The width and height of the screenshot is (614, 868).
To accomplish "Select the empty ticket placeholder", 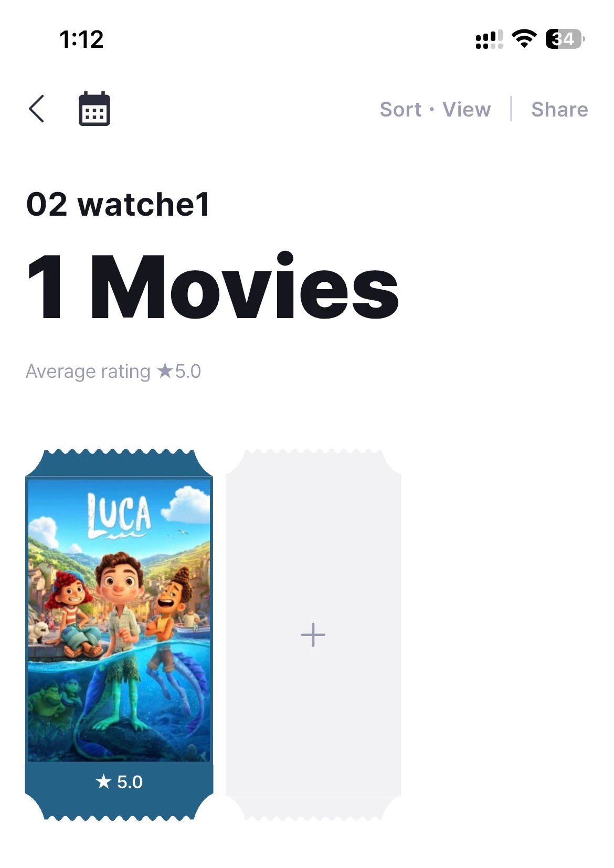I will tap(313, 634).
